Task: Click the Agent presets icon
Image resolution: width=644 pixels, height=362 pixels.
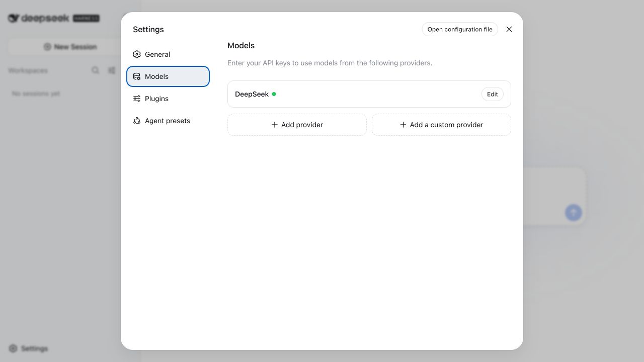Action: 137,121
